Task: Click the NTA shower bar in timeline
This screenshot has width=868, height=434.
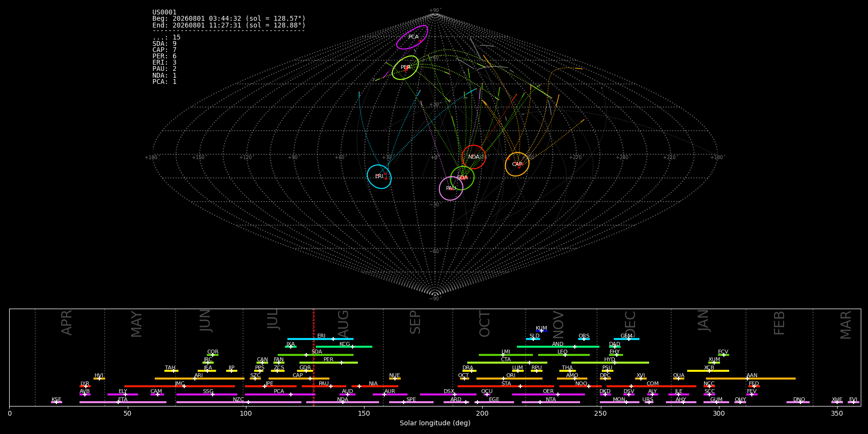Action: (x=551, y=402)
